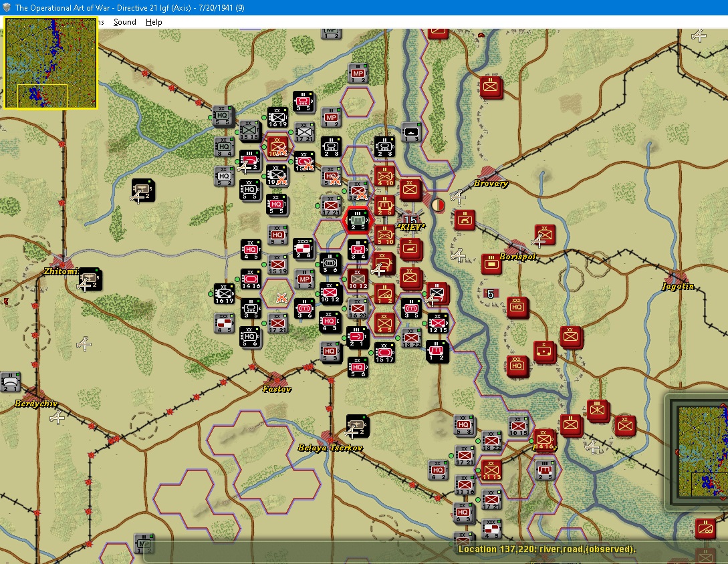Select the air unit stationed at Zhitomir

pyautogui.click(x=90, y=279)
